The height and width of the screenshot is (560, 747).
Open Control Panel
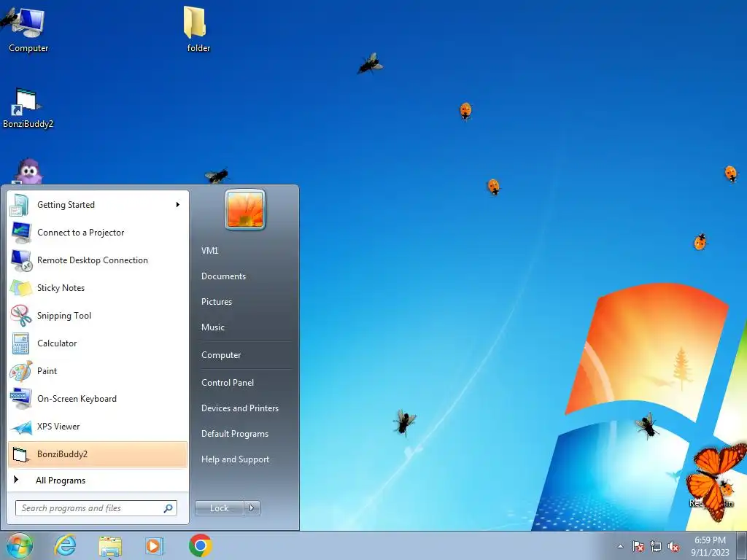pyautogui.click(x=228, y=382)
